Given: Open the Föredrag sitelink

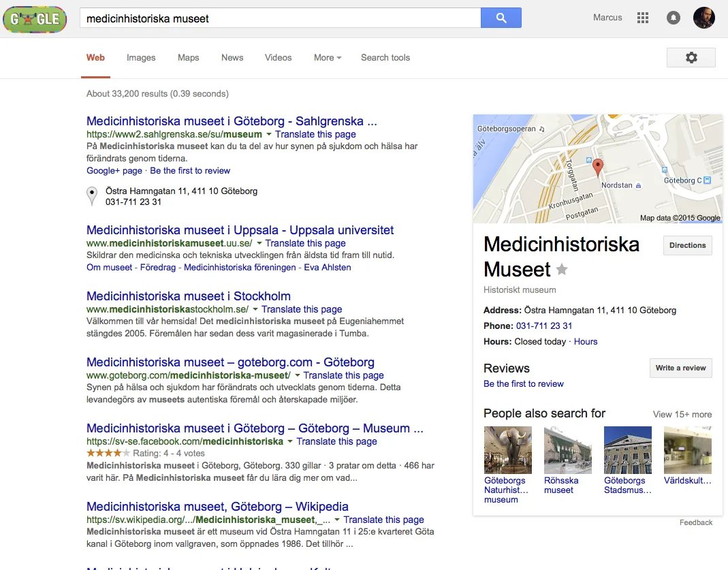Looking at the screenshot, I should pyautogui.click(x=158, y=268).
